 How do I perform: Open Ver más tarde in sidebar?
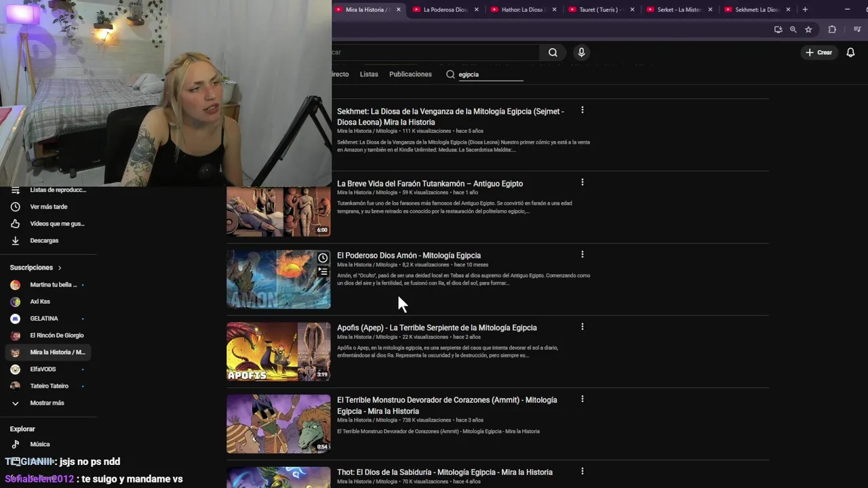pyautogui.click(x=48, y=207)
